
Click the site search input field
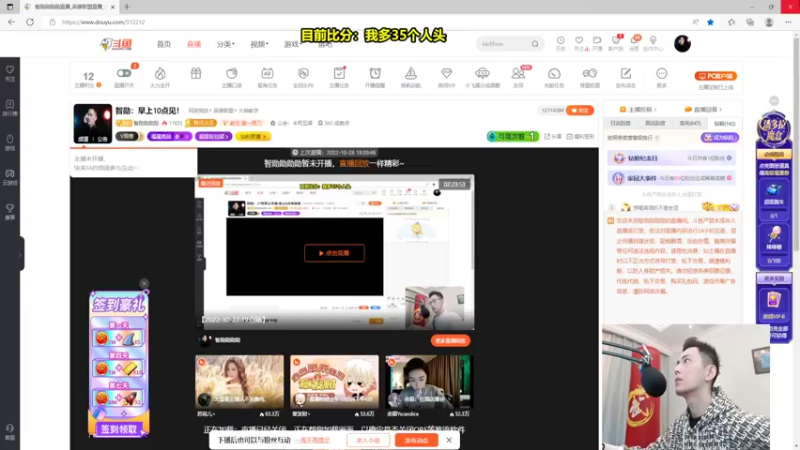tap(503, 44)
